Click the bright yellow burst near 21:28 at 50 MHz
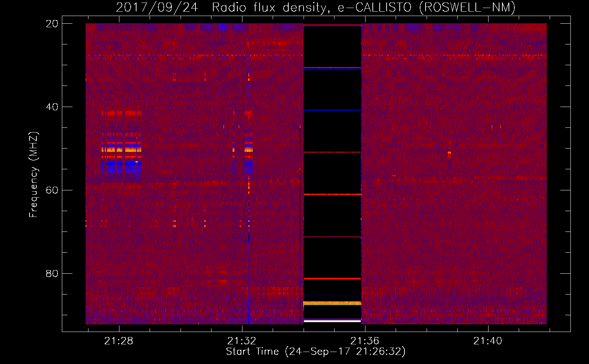 tap(121, 149)
